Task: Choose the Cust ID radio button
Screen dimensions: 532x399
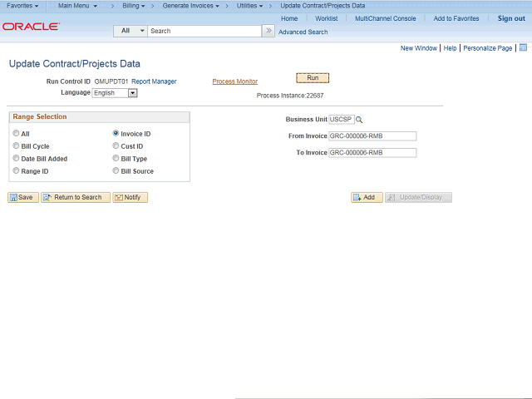Action: tap(116, 146)
